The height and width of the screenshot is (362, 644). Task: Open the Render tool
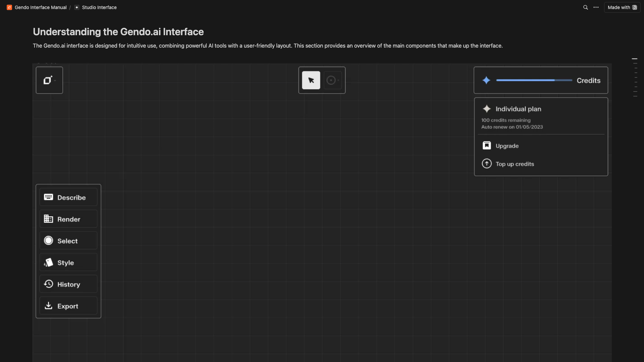pos(68,219)
